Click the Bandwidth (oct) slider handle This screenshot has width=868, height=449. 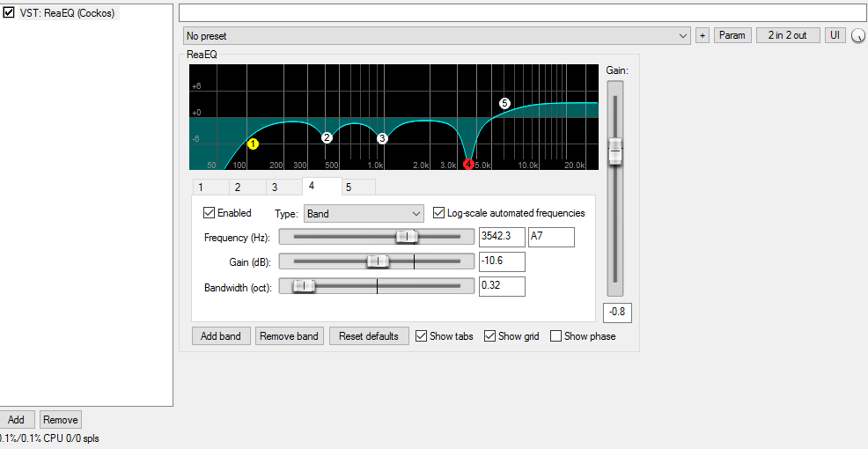[304, 285]
